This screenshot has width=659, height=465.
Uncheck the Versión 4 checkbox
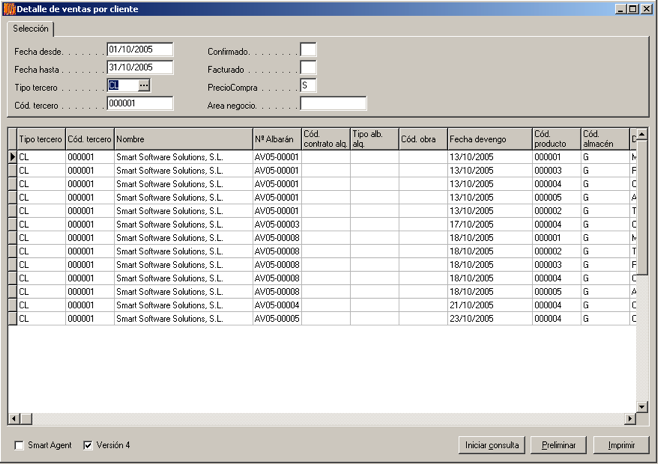pos(88,445)
